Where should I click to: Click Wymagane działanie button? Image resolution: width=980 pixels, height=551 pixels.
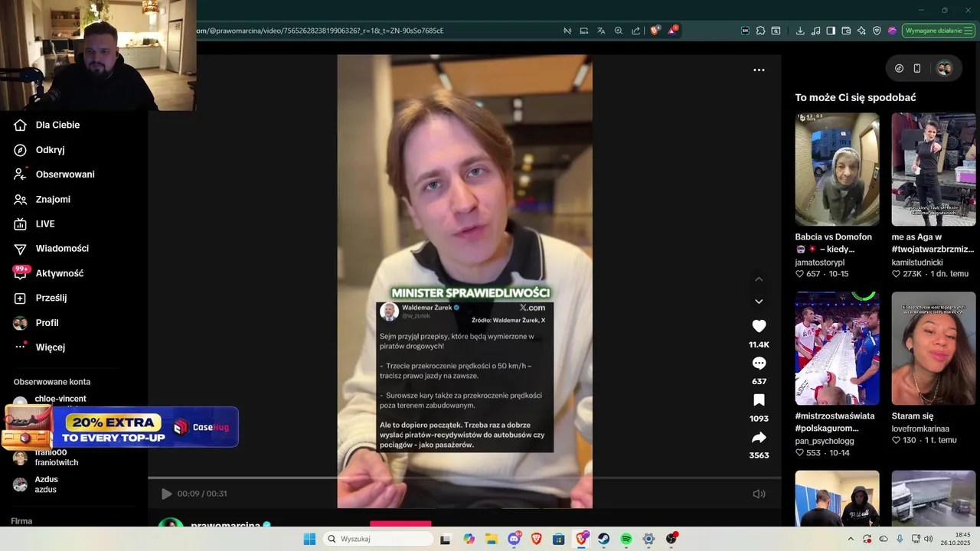(938, 31)
